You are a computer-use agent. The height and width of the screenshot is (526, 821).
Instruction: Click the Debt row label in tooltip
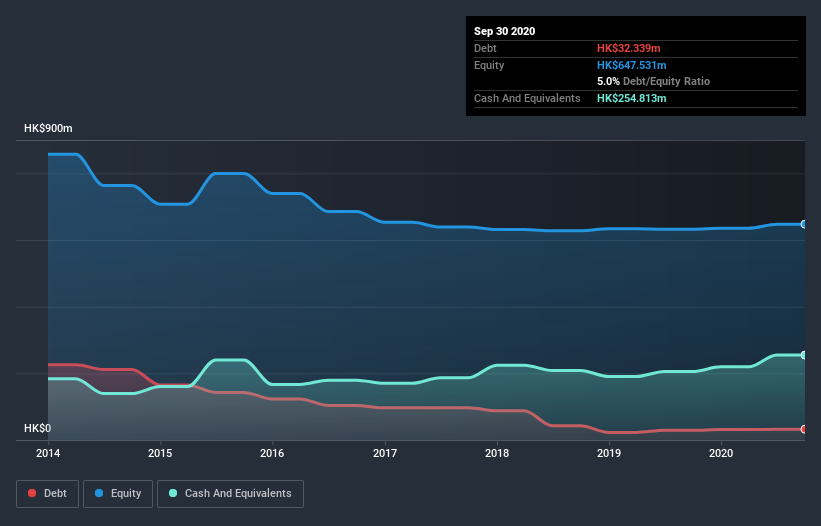click(x=485, y=48)
